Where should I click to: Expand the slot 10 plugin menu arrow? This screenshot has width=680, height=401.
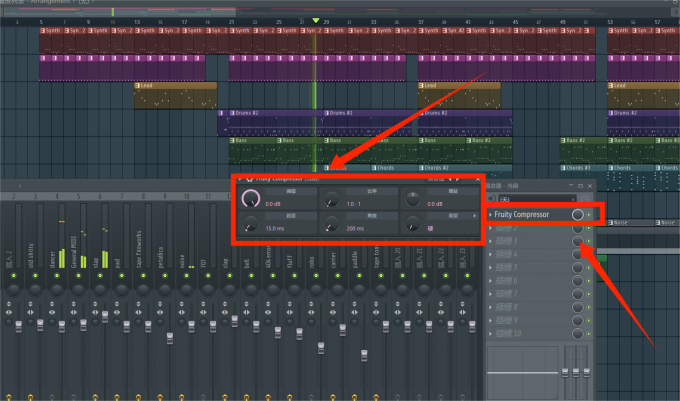coord(489,333)
